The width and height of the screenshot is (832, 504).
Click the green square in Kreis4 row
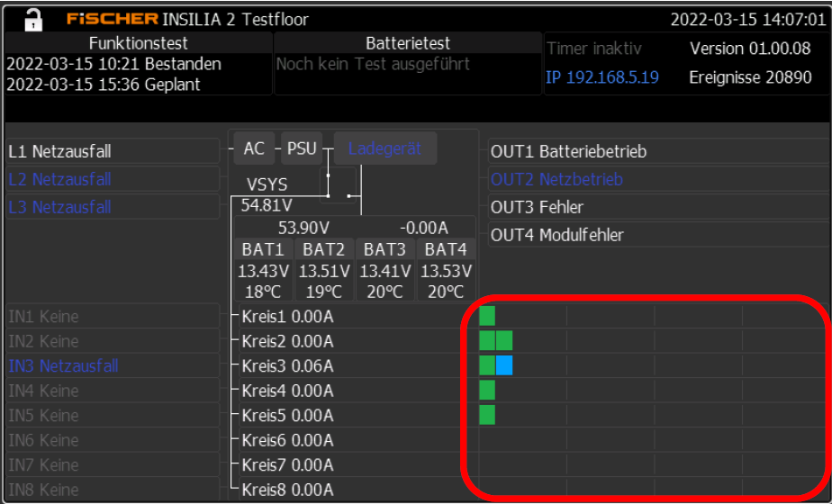487,390
